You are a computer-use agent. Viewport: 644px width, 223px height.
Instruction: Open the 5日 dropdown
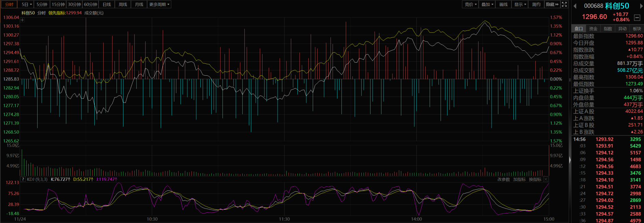tap(27, 4)
